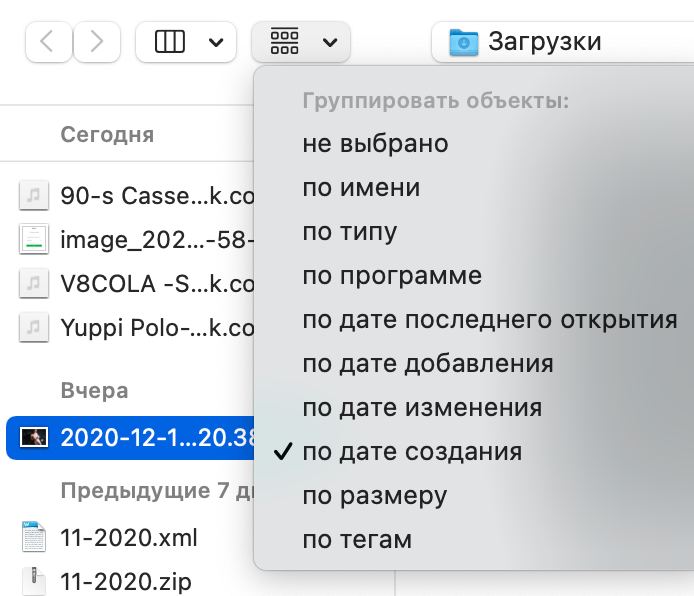Viewport: 694px width, 596px height.
Task: Click the Загрузки folder icon in title
Action: (x=463, y=42)
